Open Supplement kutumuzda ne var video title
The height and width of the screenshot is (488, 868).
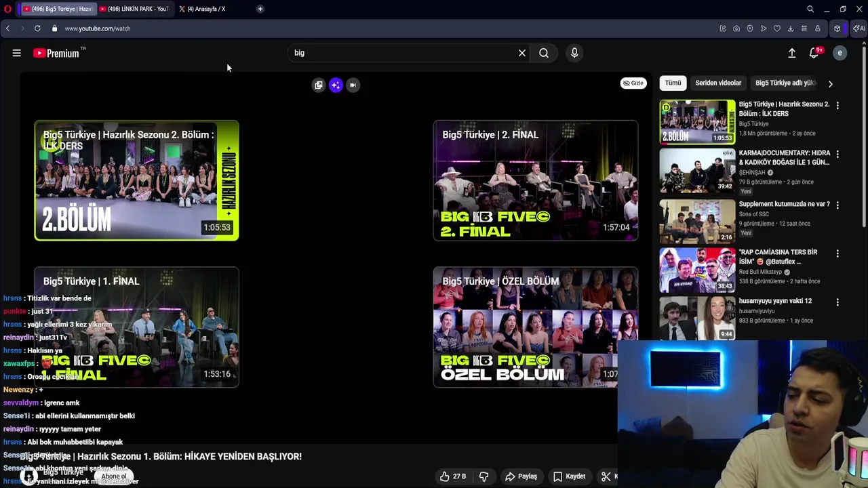[x=784, y=204]
